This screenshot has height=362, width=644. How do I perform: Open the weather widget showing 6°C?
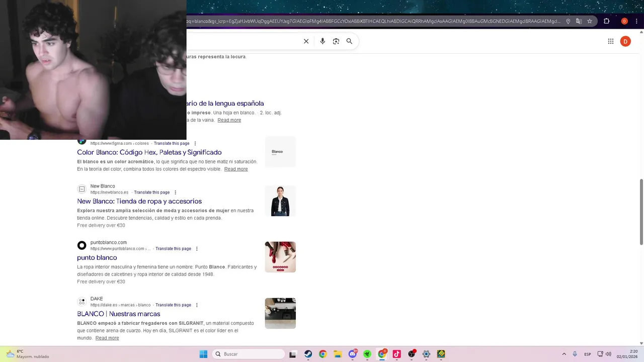[x=27, y=354]
